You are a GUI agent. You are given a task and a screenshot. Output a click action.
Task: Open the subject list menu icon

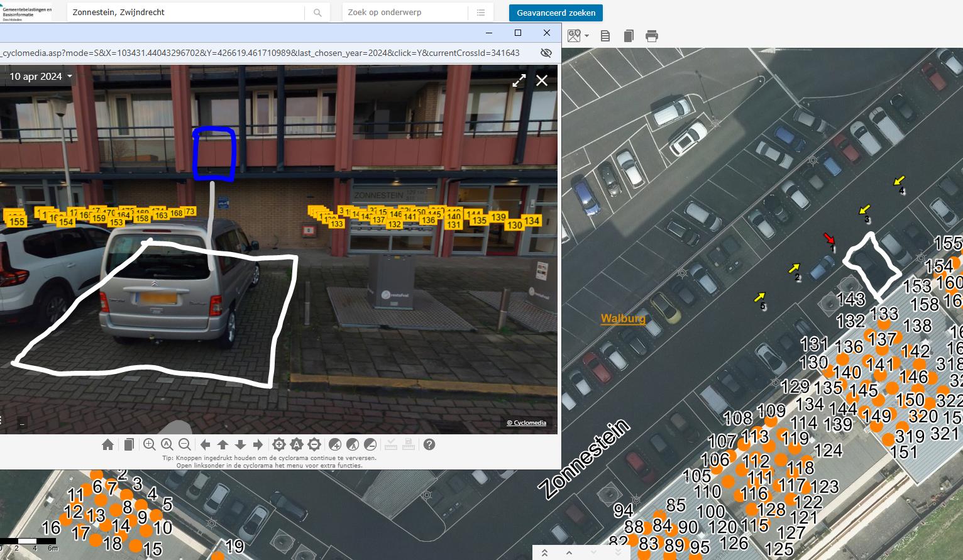481,13
